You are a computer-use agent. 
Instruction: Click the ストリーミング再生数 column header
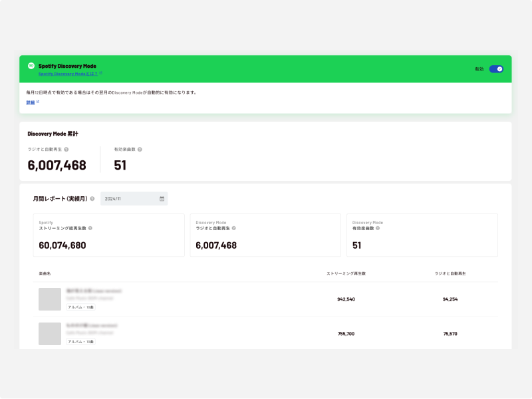pos(346,273)
